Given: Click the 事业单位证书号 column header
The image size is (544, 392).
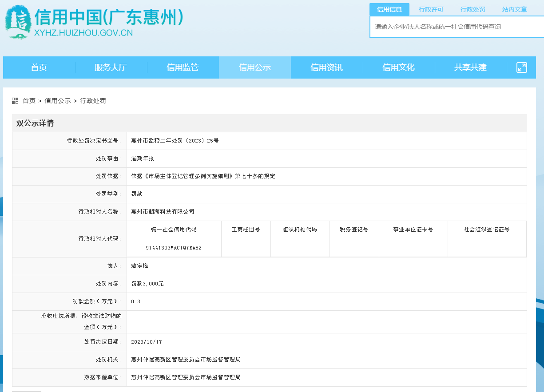Looking at the screenshot, I should 413,230.
